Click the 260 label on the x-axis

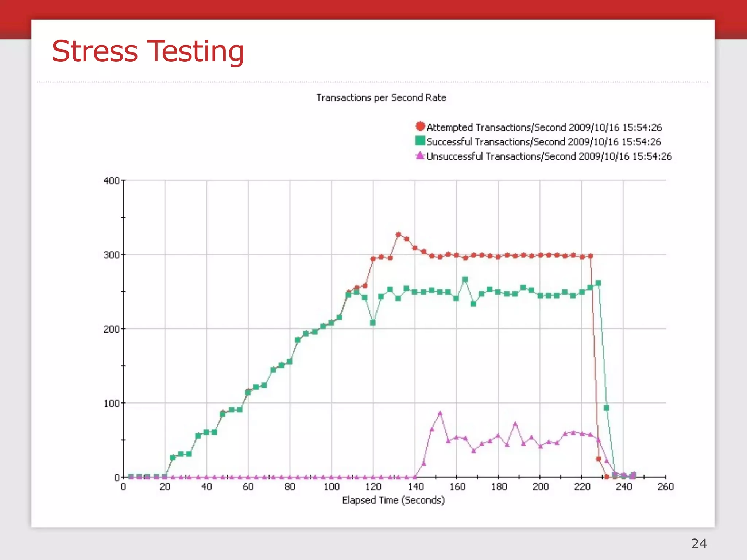(665, 487)
